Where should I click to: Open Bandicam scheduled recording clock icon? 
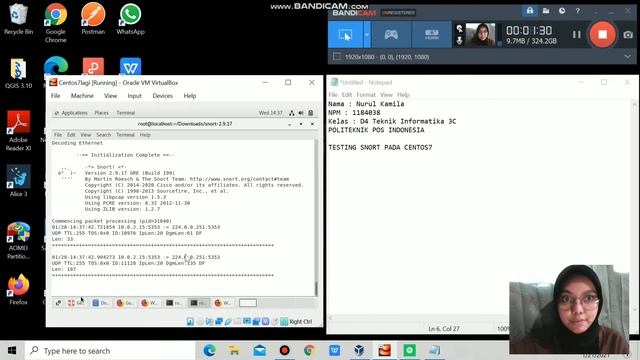click(x=562, y=11)
